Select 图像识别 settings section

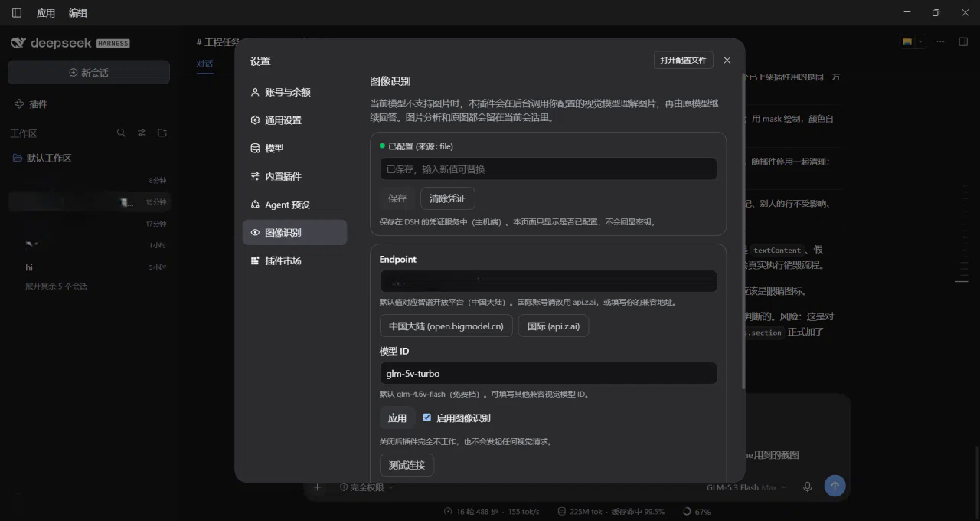coord(295,232)
